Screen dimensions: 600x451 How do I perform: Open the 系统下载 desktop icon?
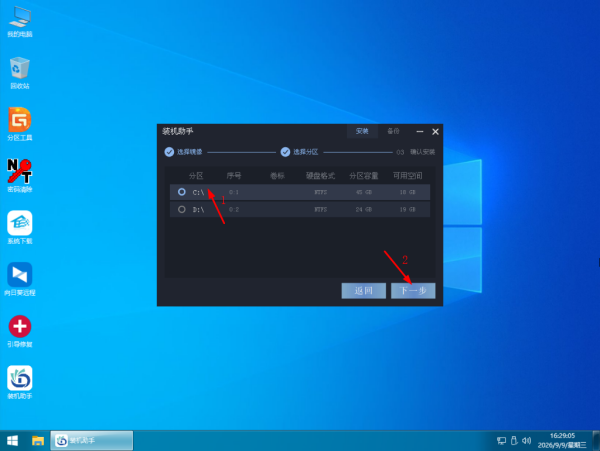pos(20,227)
